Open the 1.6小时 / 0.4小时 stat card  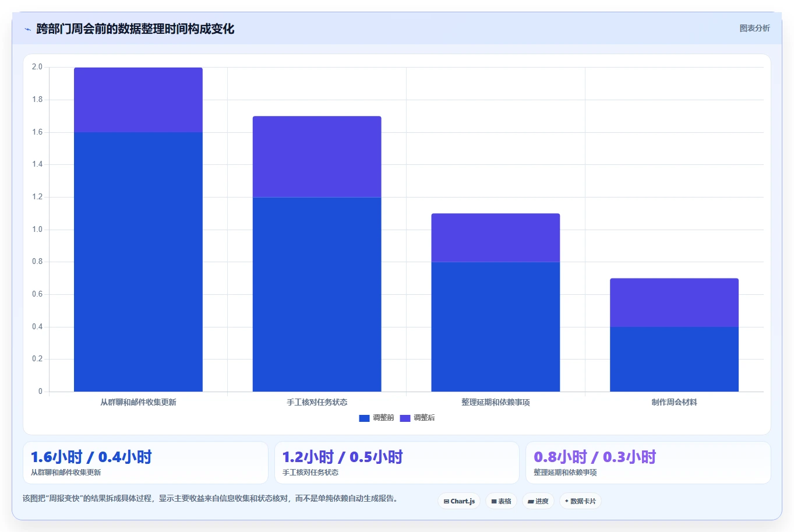pyautogui.click(x=146, y=463)
